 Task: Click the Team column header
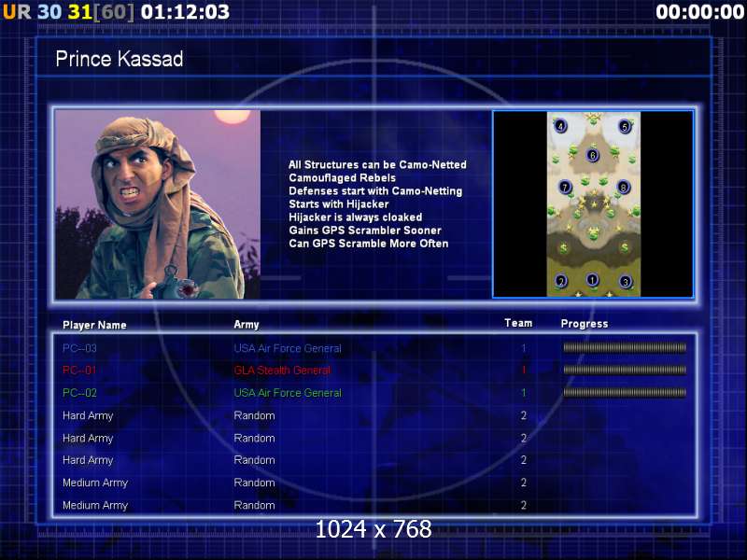click(518, 323)
